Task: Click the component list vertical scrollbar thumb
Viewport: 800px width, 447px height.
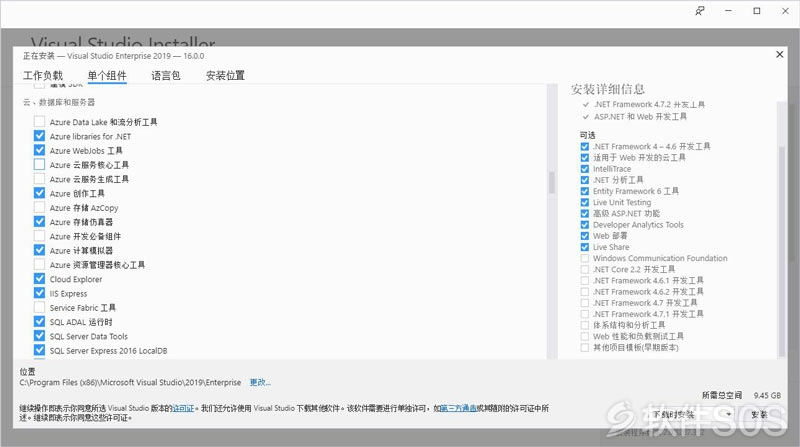Action: coord(552,182)
